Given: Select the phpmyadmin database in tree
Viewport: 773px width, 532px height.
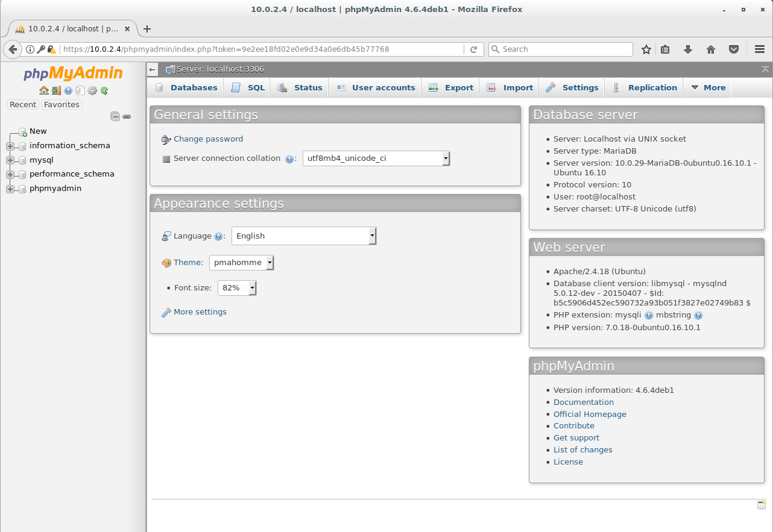Looking at the screenshot, I should coord(55,189).
